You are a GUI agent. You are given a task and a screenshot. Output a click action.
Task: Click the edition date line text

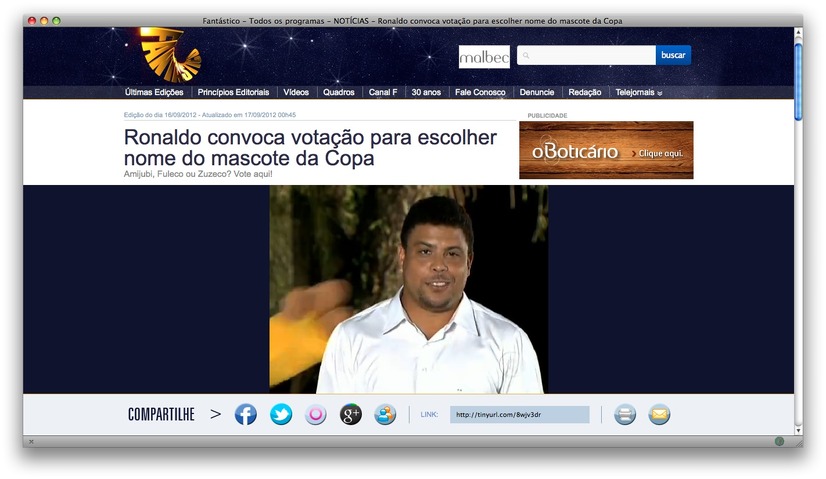pyautogui.click(x=210, y=115)
